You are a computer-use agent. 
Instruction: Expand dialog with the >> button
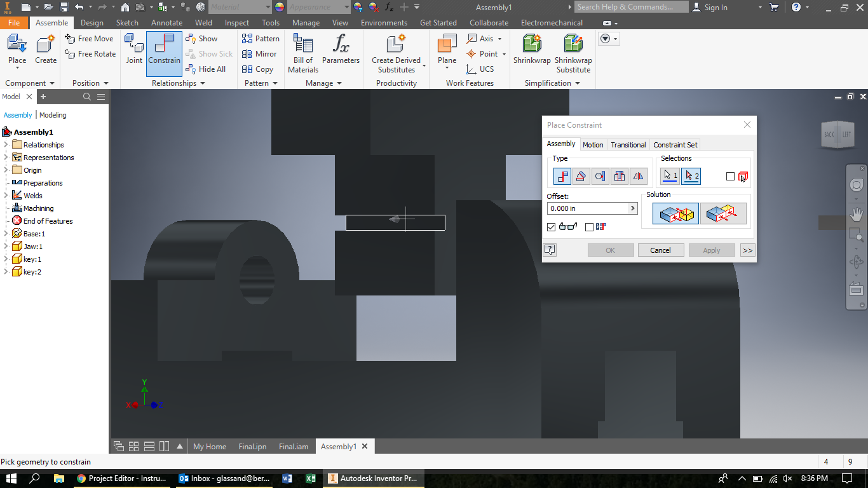tap(748, 250)
